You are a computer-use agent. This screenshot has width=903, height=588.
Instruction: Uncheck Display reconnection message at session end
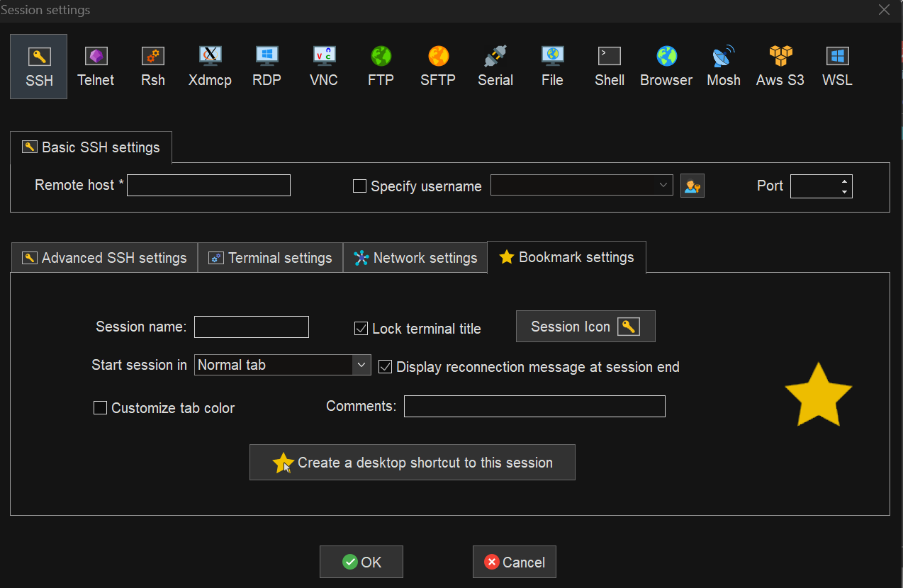click(385, 366)
